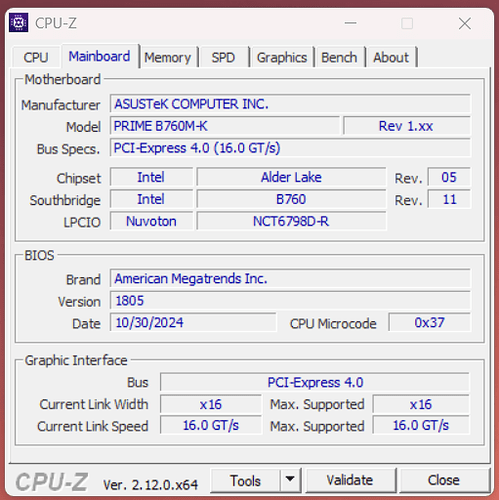Click the Close button at bottom

click(444, 480)
